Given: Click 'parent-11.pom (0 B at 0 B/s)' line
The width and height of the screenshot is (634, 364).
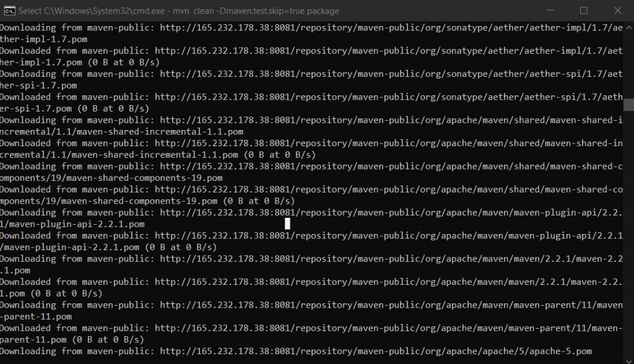Looking at the screenshot, I should (x=72, y=339).
